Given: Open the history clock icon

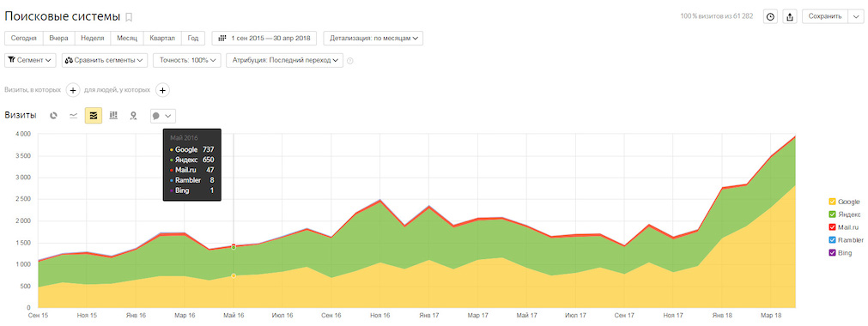Looking at the screenshot, I should click(x=770, y=16).
